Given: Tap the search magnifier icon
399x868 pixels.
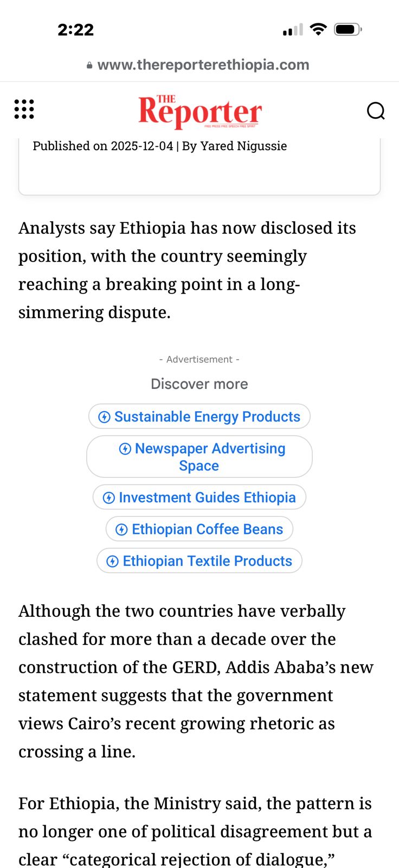Looking at the screenshot, I should (376, 111).
